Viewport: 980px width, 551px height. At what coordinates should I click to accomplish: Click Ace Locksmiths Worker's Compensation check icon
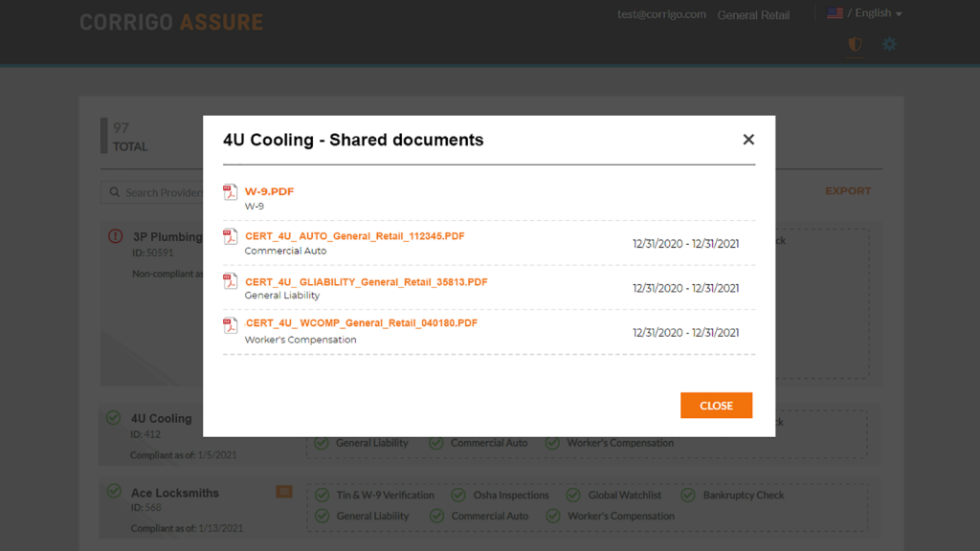pyautogui.click(x=552, y=516)
